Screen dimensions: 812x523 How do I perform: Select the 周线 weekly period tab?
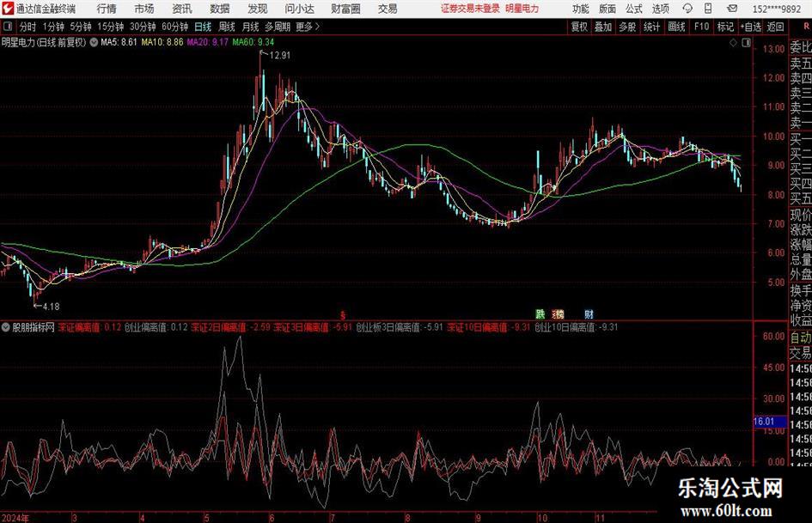pyautogui.click(x=227, y=27)
